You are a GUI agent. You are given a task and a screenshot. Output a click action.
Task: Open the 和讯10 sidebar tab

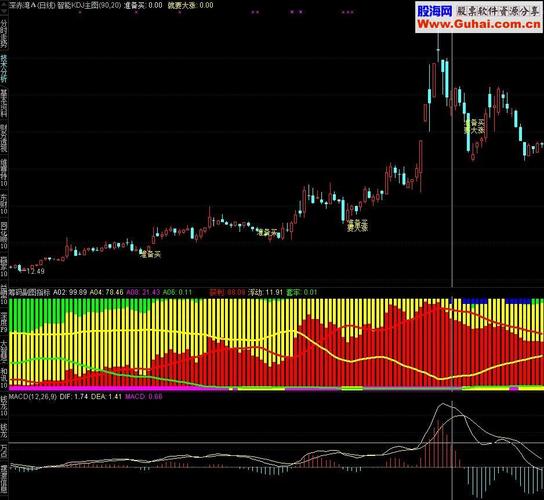[3, 378]
